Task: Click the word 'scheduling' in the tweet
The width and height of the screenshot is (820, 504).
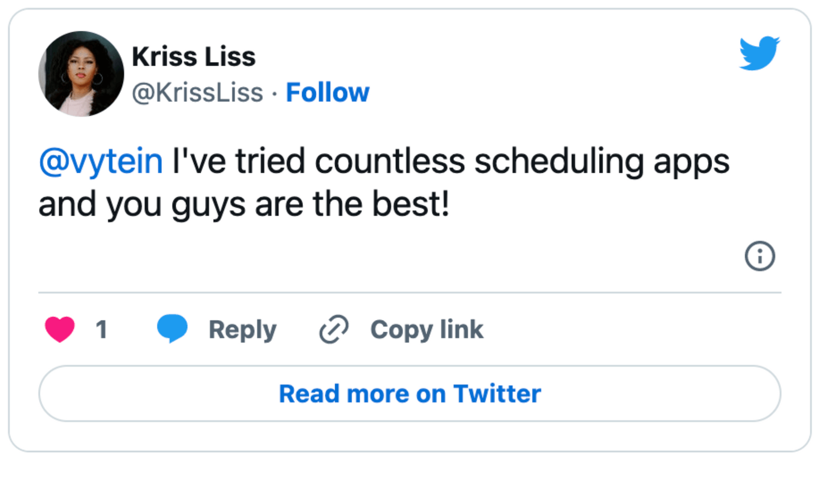Action: point(559,161)
